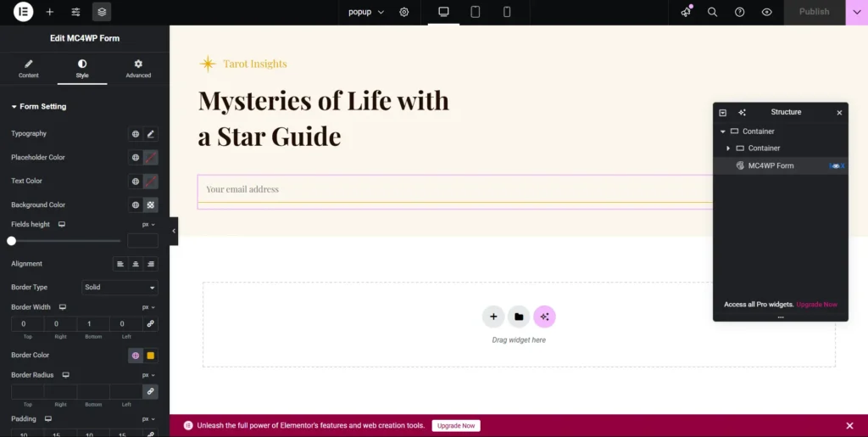
Task: Switch to mobile device view
Action: [507, 12]
